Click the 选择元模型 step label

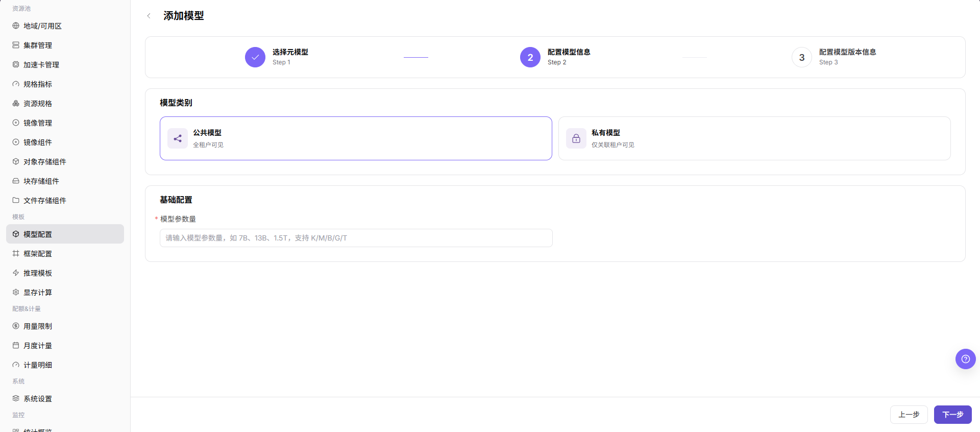290,52
